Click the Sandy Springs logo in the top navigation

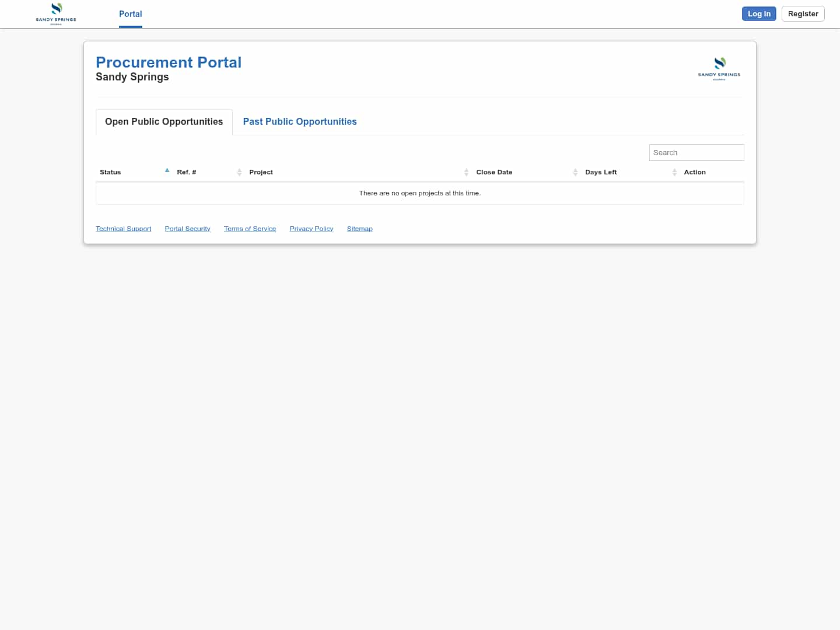55,13
